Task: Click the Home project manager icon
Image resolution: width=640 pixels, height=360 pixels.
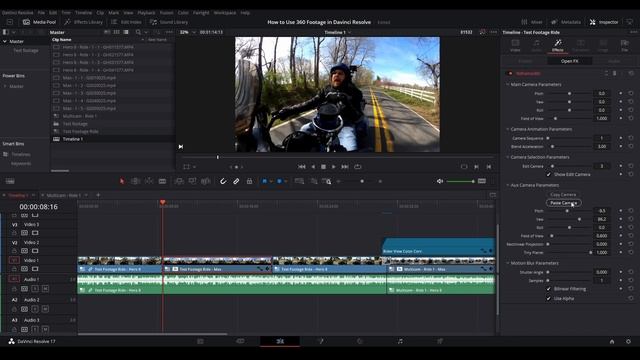Action: click(x=612, y=341)
